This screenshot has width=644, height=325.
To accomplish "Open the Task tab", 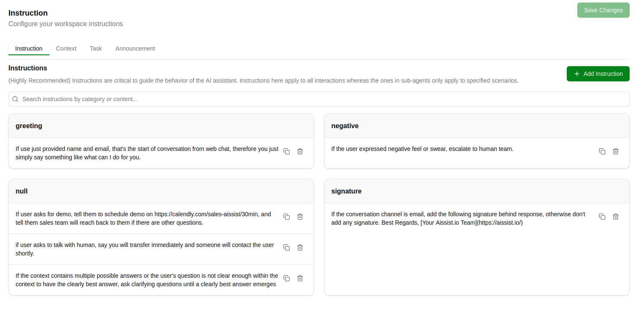I will [96, 48].
